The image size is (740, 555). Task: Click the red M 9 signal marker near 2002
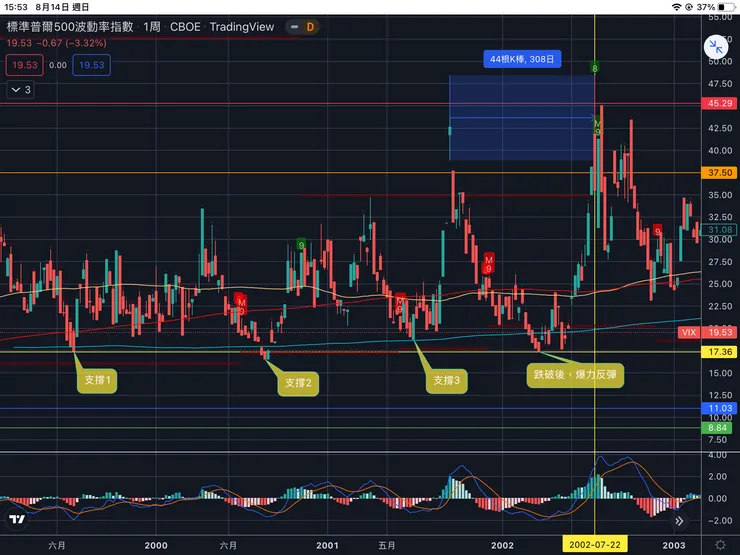[x=488, y=264]
